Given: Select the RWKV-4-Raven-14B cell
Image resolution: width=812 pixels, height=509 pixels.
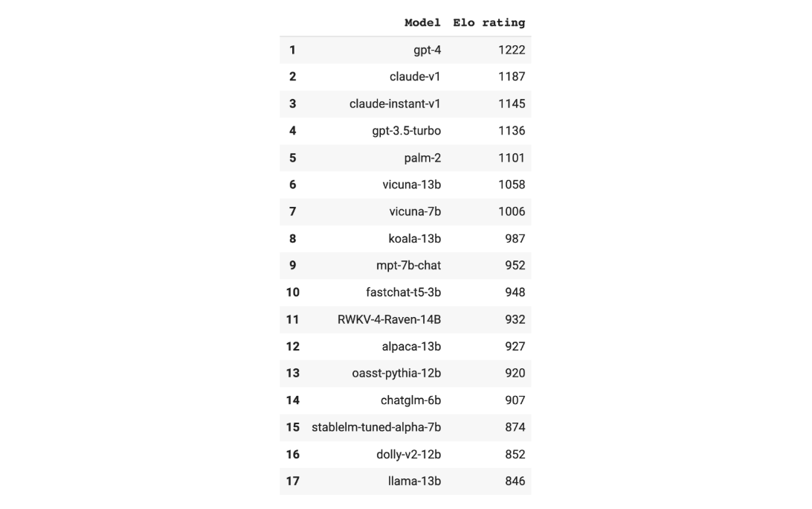Looking at the screenshot, I should 389,319.
